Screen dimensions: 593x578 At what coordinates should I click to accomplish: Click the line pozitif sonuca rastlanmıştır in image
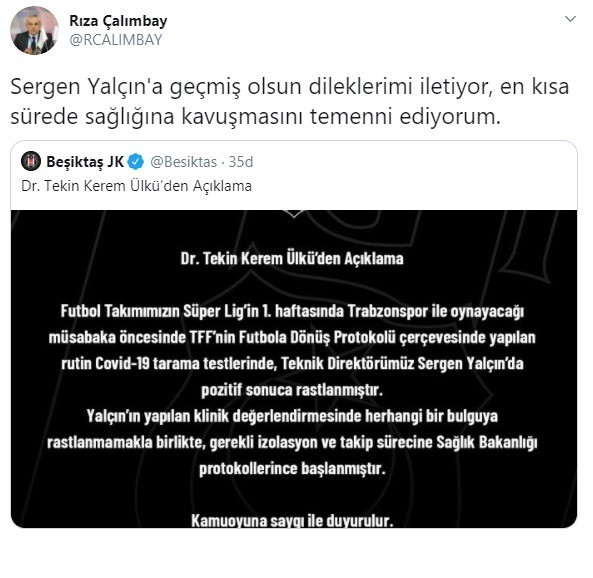[292, 390]
